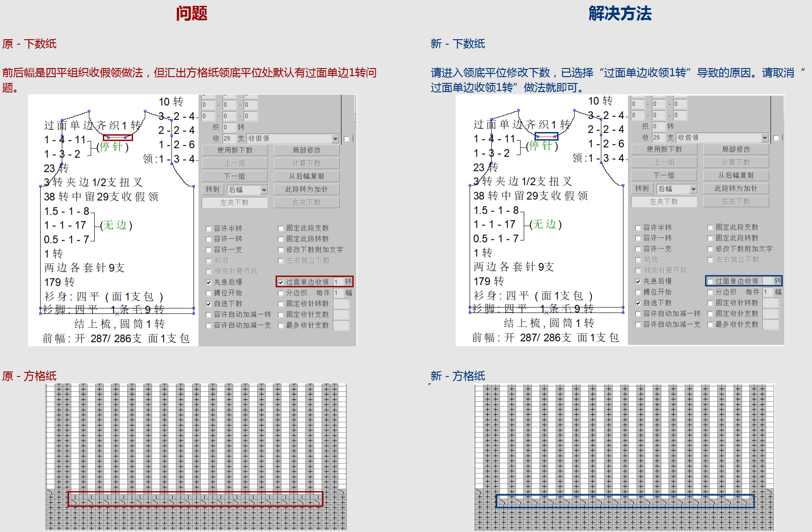Image resolution: width=812 pixels, height=532 pixels.
Task: Open the 收假领 dropdown list
Action: click(x=336, y=138)
